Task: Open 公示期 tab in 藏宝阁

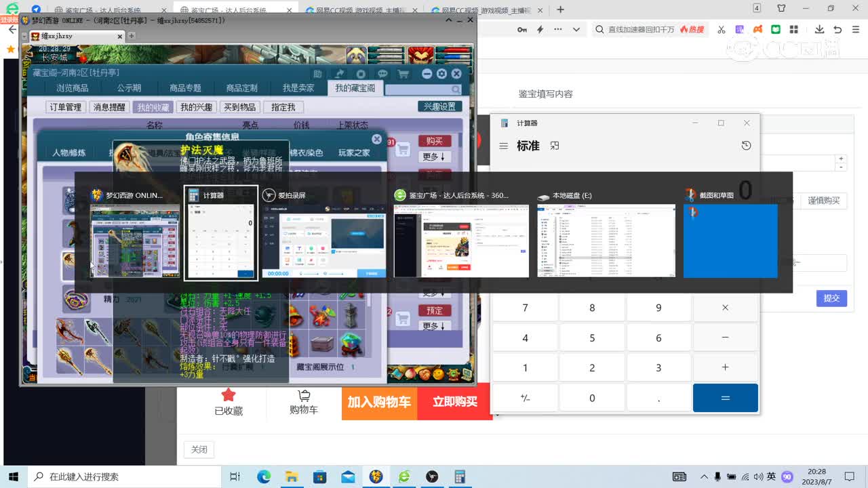Action: (x=129, y=88)
